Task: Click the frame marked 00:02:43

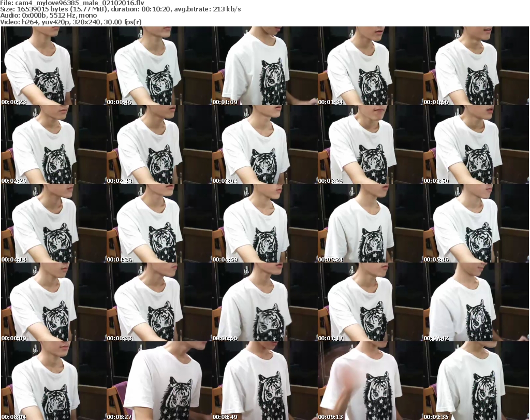Action: [159, 144]
